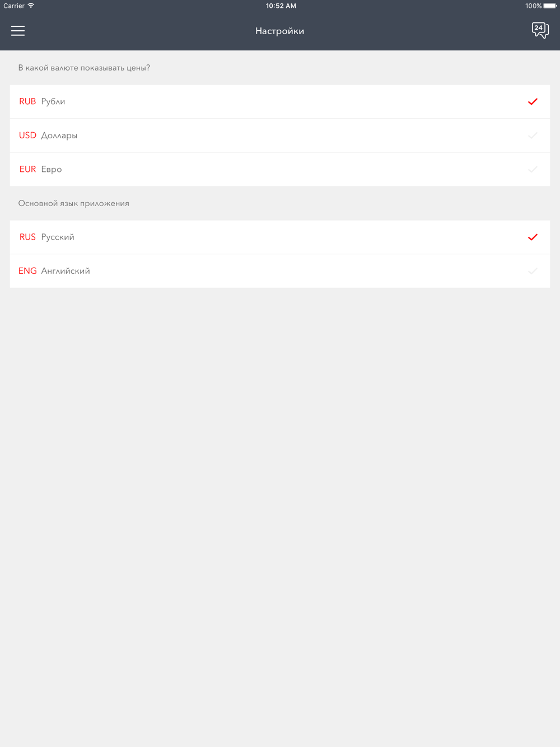The image size is (560, 747).
Task: Enable the EUR Евро checkmark
Action: pos(533,169)
